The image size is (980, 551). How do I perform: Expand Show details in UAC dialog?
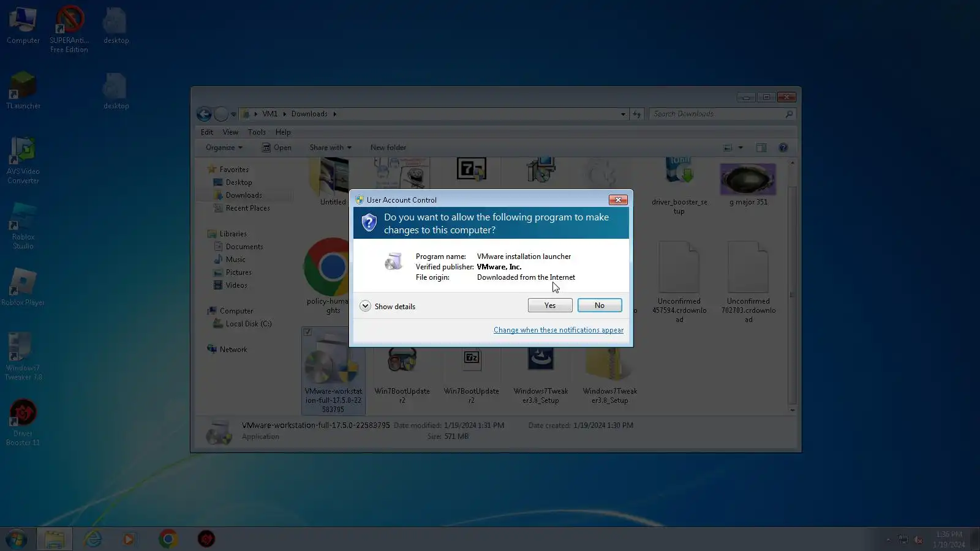pos(388,306)
